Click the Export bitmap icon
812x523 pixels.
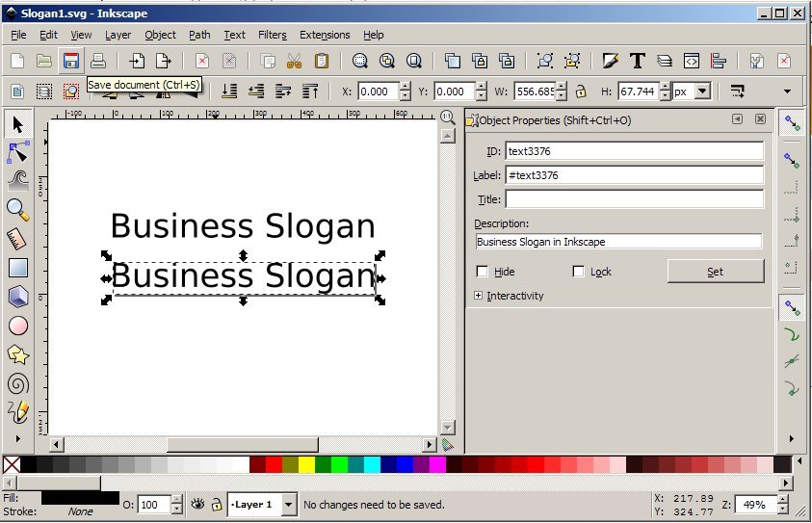tap(164, 61)
